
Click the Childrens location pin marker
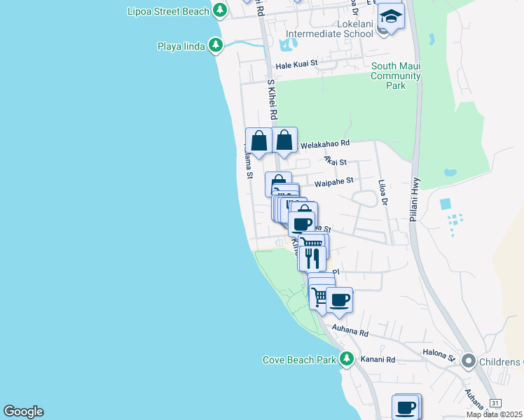pos(469,361)
